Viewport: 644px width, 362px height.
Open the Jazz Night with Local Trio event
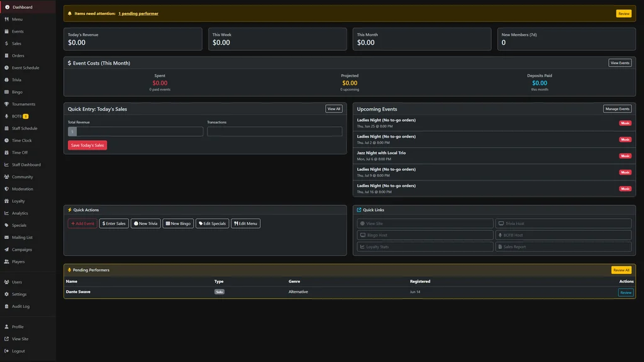pos(494,156)
